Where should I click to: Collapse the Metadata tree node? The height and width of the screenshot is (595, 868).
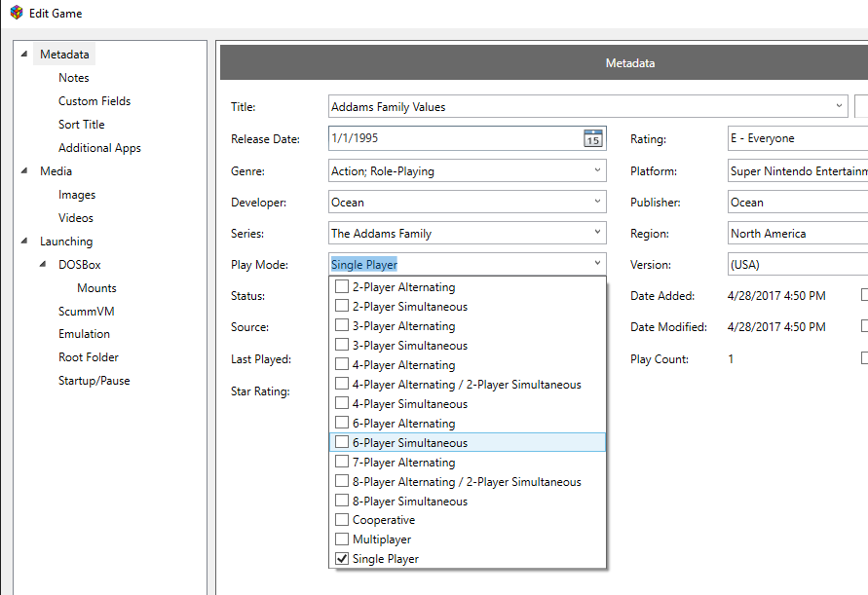point(24,54)
